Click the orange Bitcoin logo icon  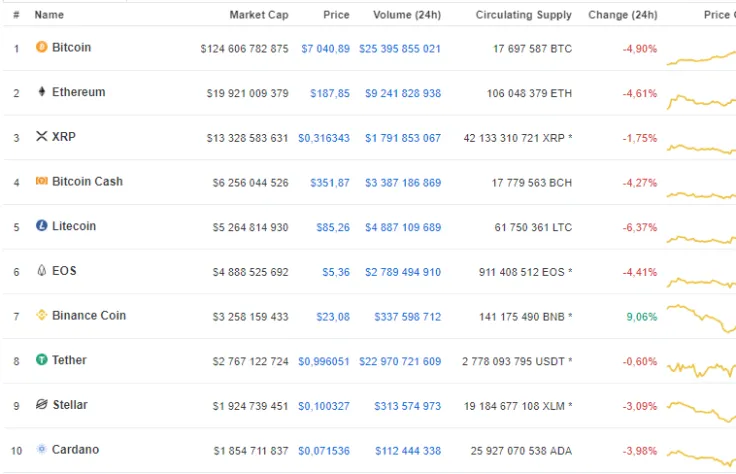click(42, 47)
